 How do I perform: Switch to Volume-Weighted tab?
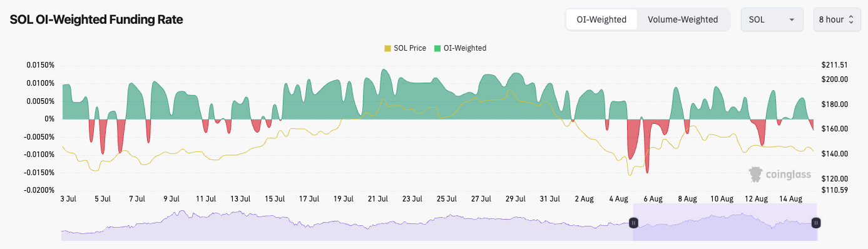pyautogui.click(x=683, y=19)
